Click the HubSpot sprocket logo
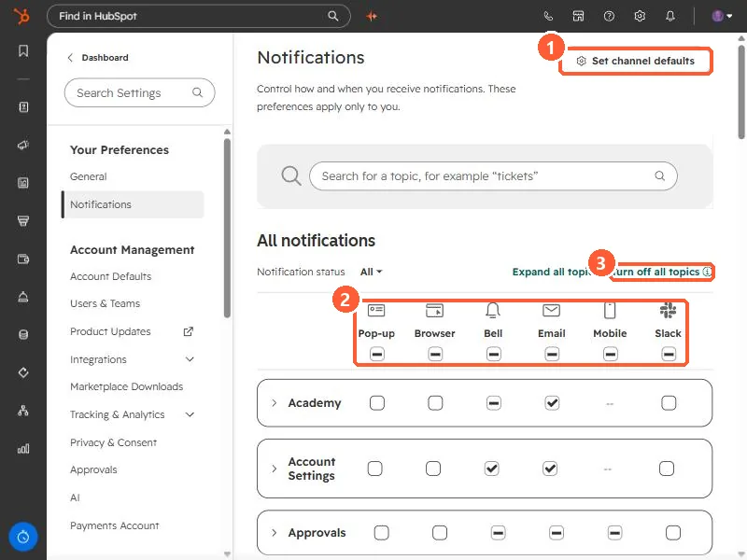 click(x=21, y=16)
